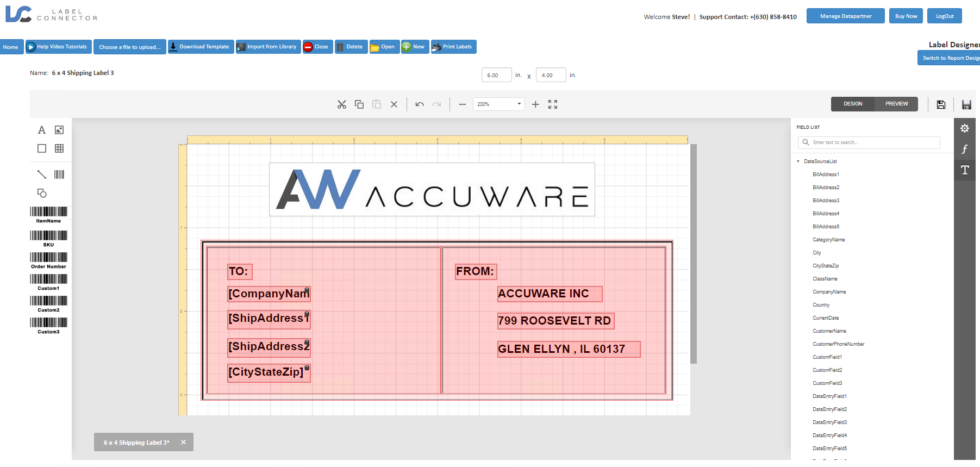
Task: Click the New label button
Action: [x=414, y=47]
